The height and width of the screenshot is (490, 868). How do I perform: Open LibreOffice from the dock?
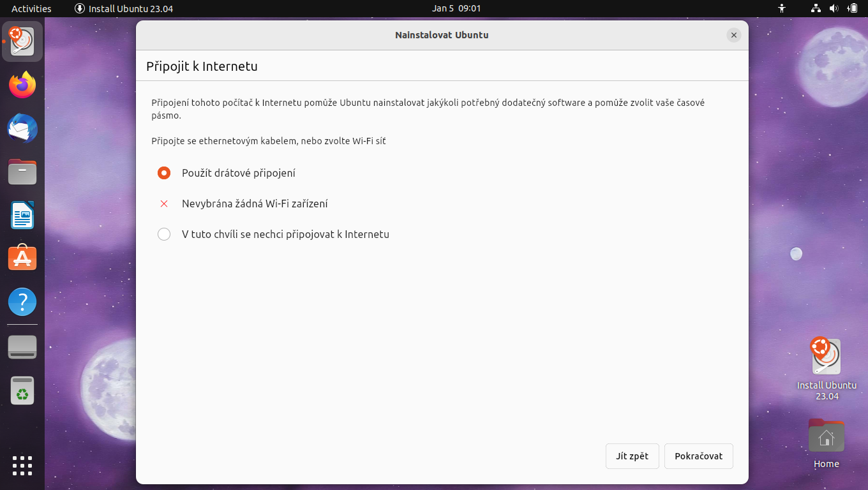[x=22, y=215]
